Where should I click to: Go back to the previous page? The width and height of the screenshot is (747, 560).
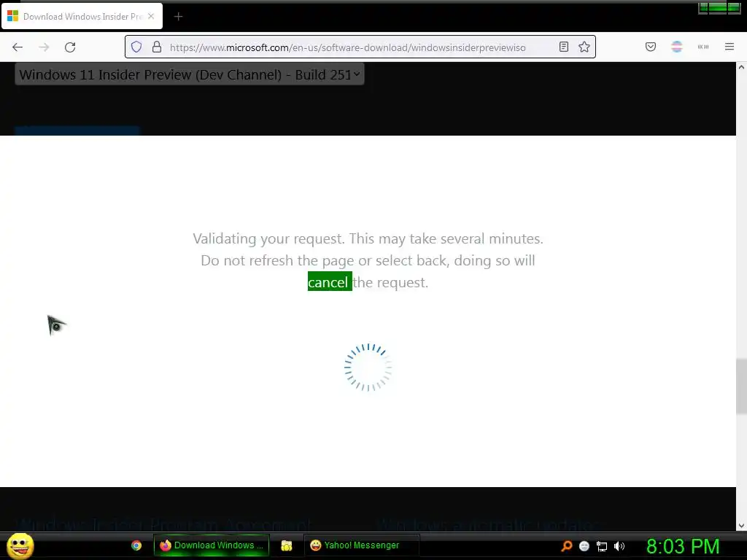pos(18,47)
